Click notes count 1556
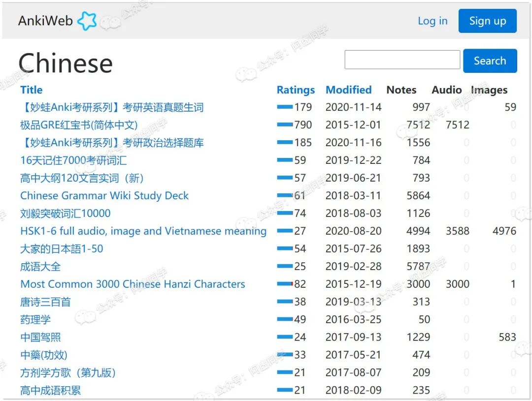Viewport: 532px width, 401px height. point(418,142)
